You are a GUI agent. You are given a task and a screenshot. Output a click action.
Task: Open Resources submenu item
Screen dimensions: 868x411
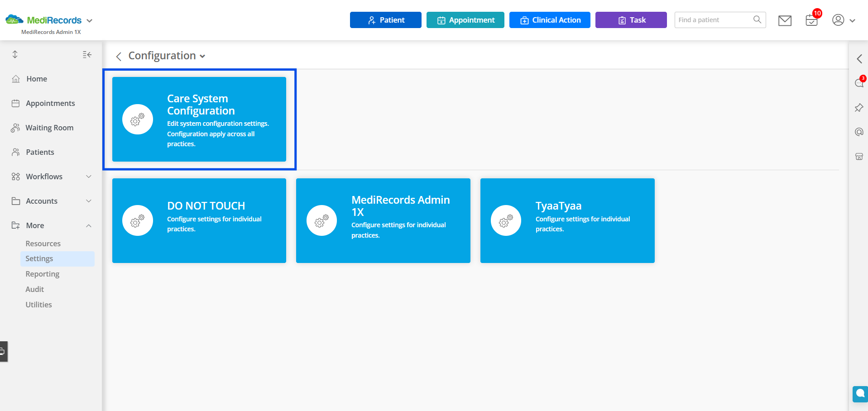point(43,244)
